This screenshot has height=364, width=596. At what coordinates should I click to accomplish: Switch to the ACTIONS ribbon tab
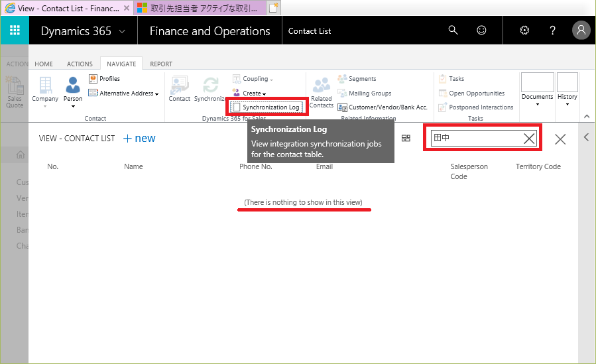pos(80,64)
